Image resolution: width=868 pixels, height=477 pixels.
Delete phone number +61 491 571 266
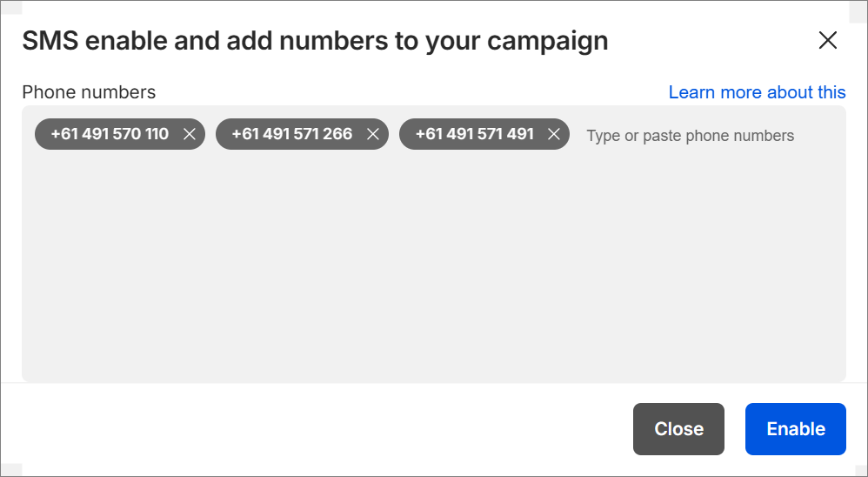point(372,134)
